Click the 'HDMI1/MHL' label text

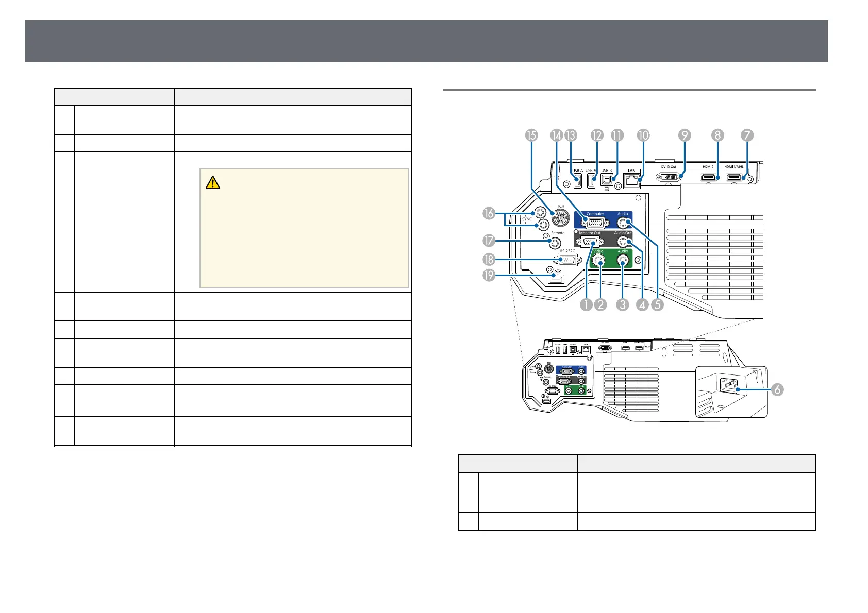point(734,167)
